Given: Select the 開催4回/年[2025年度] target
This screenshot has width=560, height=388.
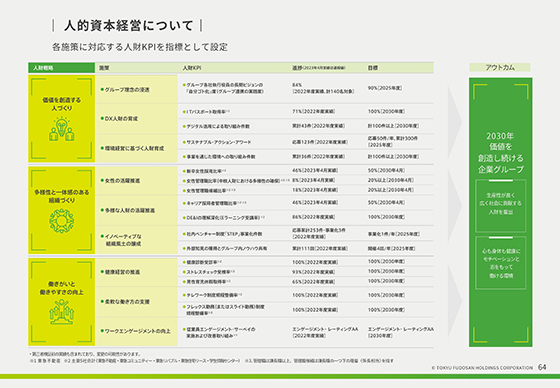Looking at the screenshot, I should tap(391, 248).
